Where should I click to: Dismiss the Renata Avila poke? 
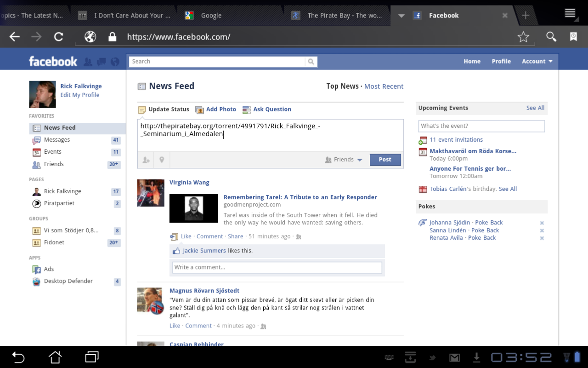[x=542, y=238]
